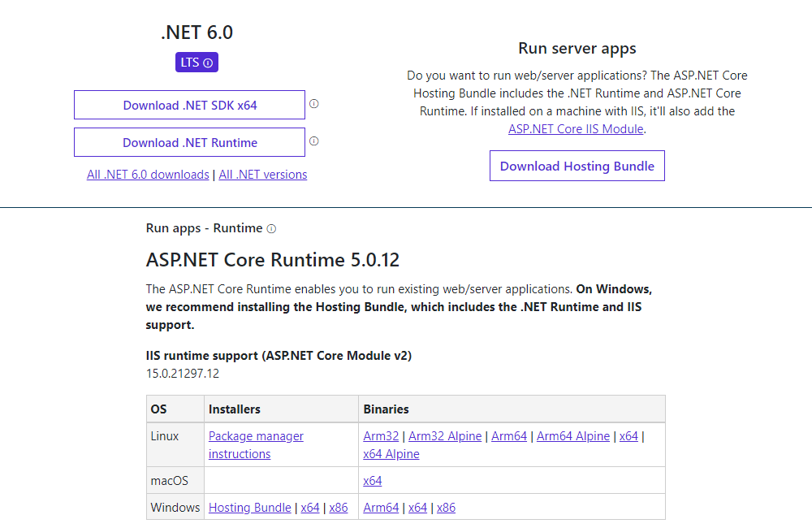Open the Windows Hosting Bundle installer link

point(249,508)
